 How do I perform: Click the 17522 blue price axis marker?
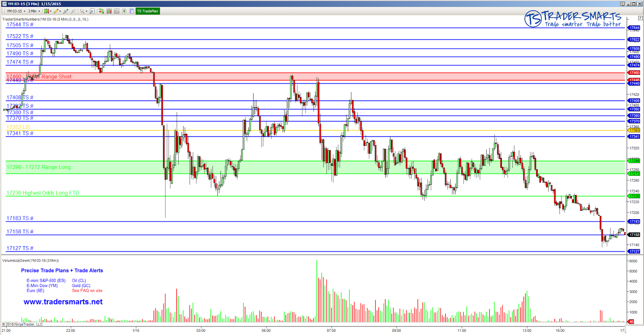634,39
